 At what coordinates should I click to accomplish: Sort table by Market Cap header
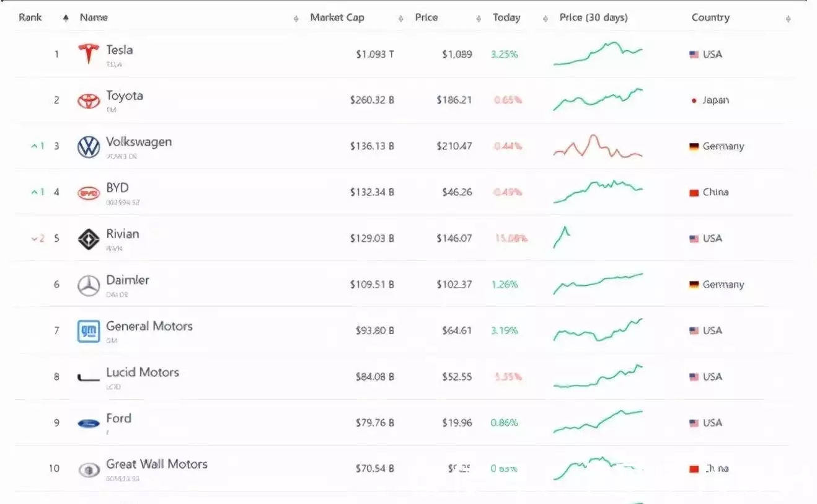click(337, 17)
